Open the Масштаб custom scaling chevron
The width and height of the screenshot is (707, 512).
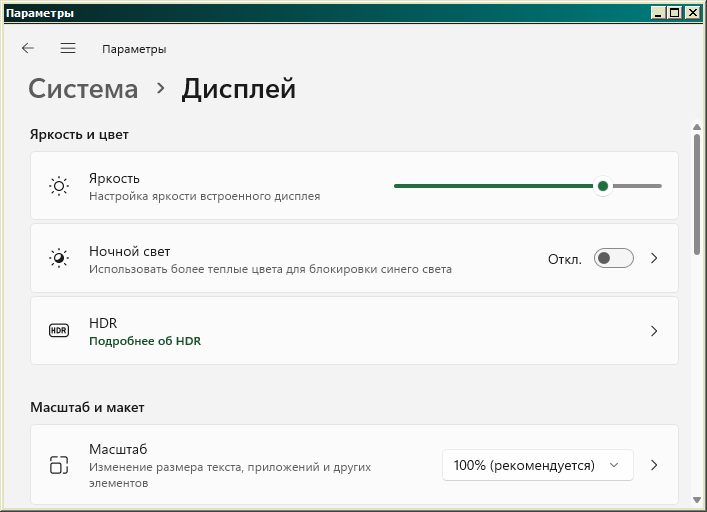(x=654, y=465)
